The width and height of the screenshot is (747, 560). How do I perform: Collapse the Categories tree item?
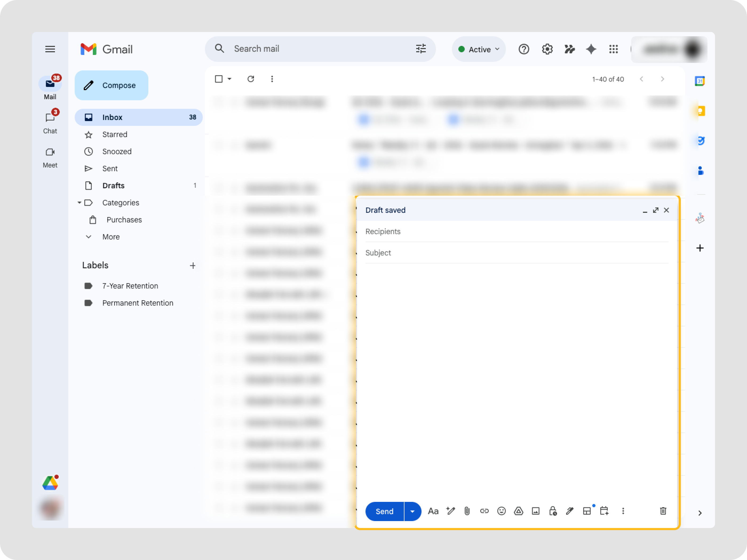click(x=79, y=202)
